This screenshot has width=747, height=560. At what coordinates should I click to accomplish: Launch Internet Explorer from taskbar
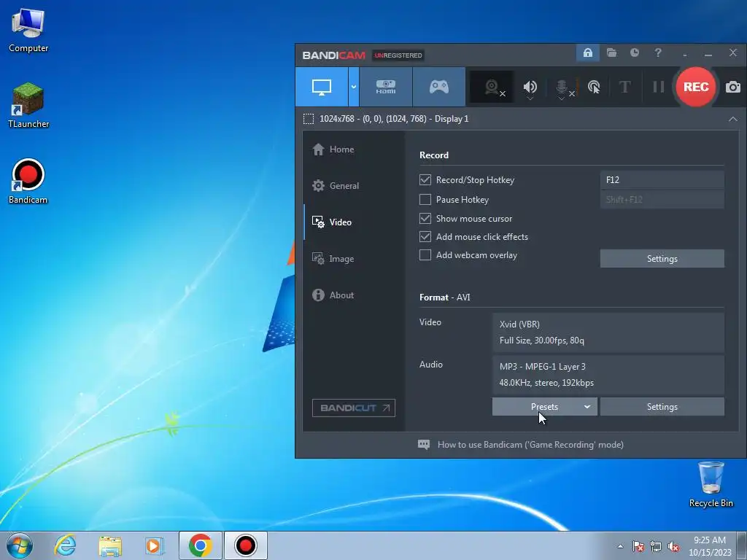pyautogui.click(x=65, y=545)
